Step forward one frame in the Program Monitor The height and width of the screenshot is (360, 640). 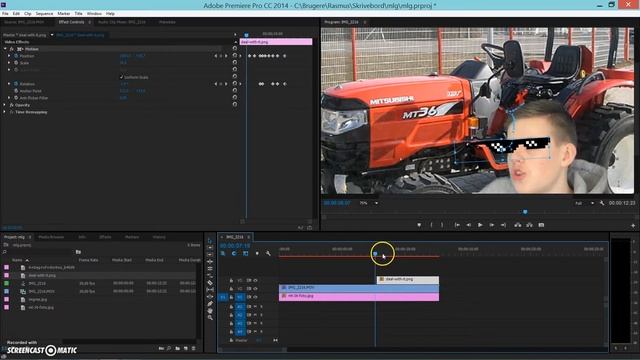click(x=492, y=225)
